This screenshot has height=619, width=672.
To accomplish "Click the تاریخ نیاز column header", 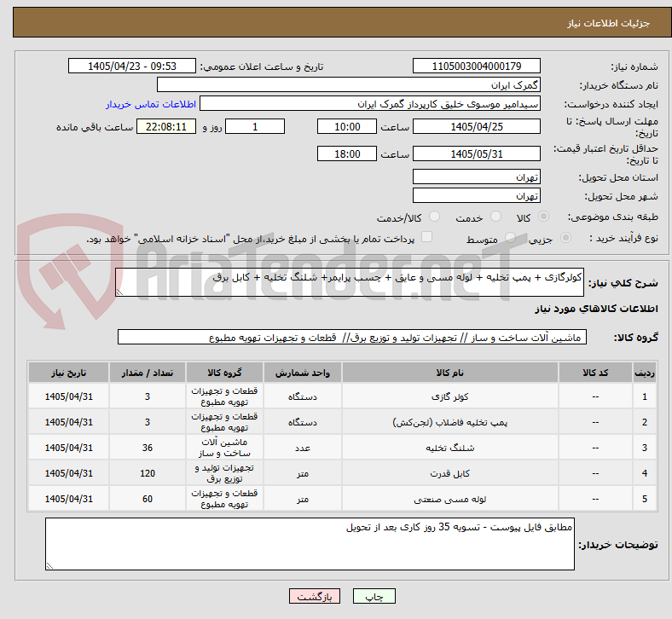I will 69,373.
